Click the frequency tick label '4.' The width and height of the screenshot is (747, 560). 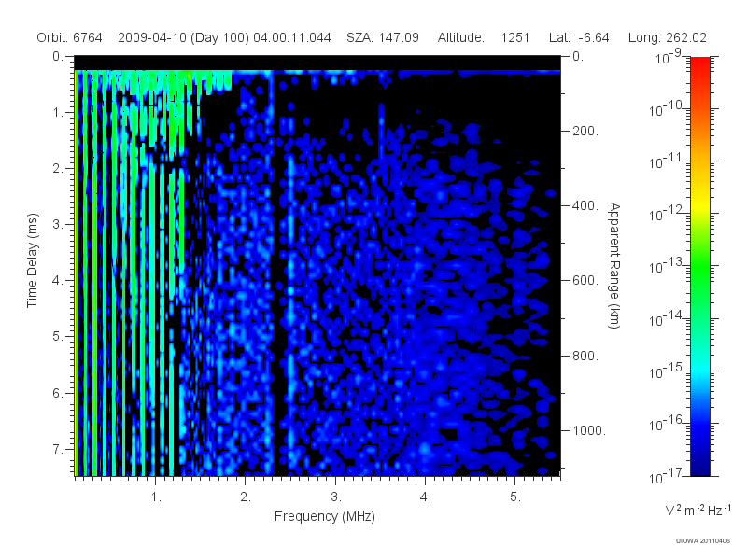coord(426,497)
